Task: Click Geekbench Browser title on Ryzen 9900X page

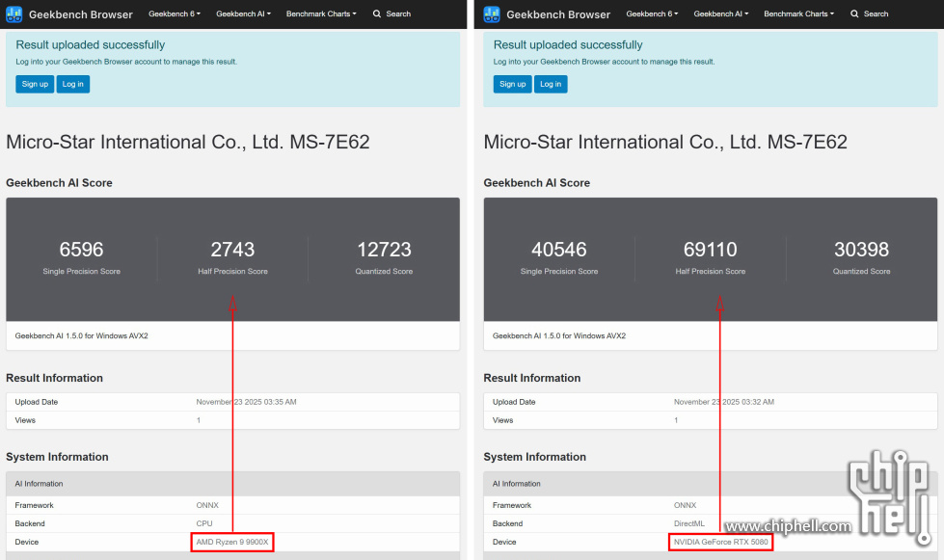Action: click(80, 14)
